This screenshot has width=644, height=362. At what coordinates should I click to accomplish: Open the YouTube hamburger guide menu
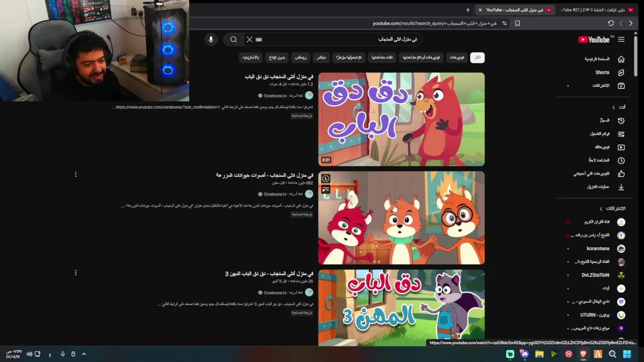[621, 39]
